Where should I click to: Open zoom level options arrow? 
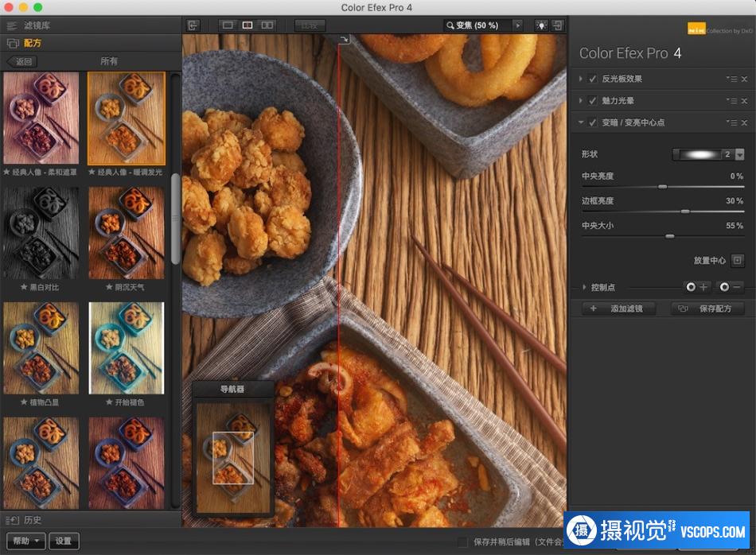518,25
